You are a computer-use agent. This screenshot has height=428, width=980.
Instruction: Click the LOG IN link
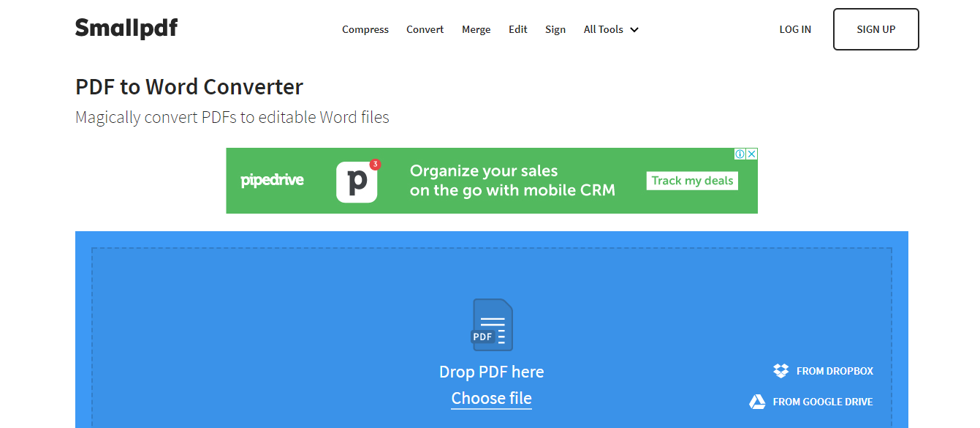(795, 29)
